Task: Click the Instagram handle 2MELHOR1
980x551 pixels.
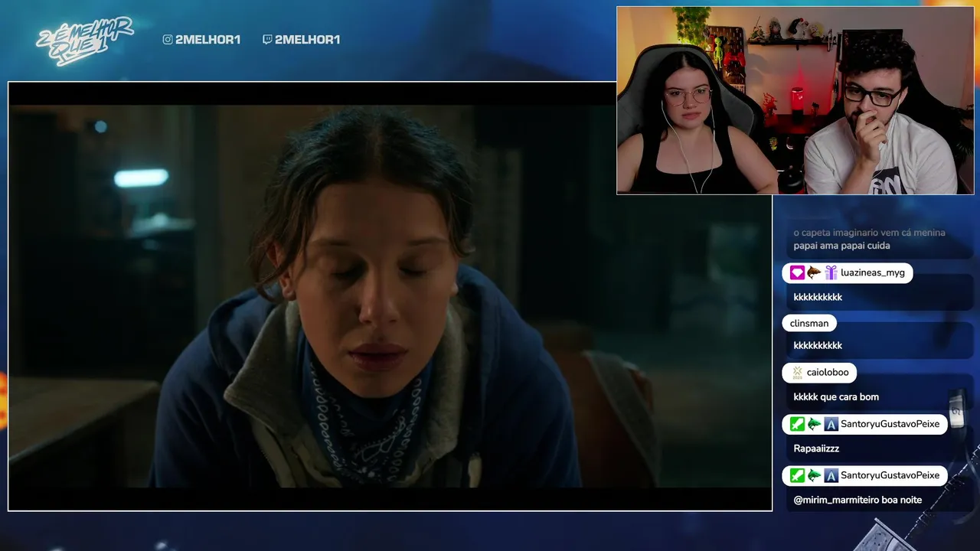Action: click(207, 40)
